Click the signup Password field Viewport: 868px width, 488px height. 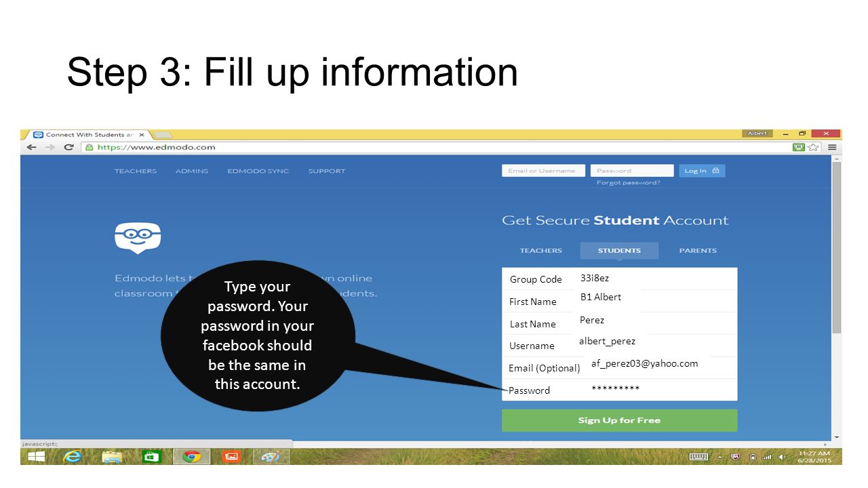pyautogui.click(x=619, y=390)
